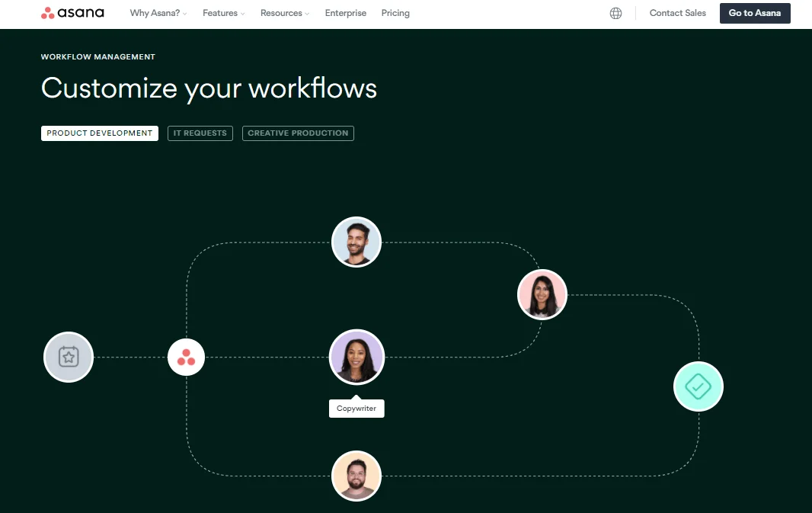Open the Enterprise page

345,13
